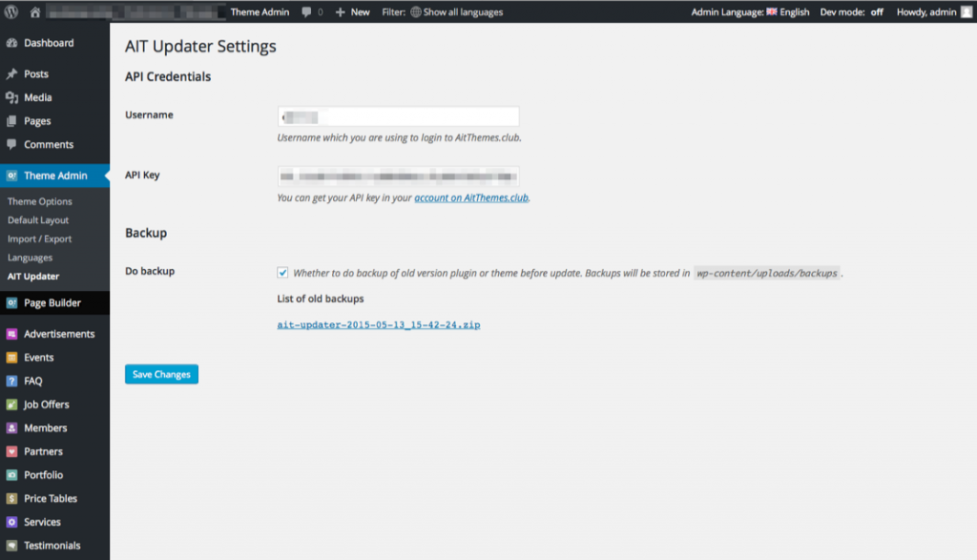Open Job Offers menu label
977x560 pixels.
click(46, 404)
